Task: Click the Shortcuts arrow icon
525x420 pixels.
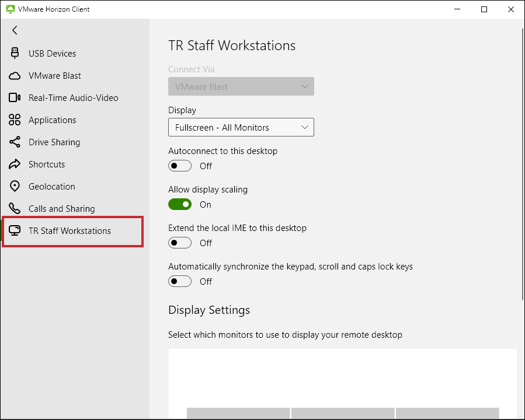Action: [15, 164]
